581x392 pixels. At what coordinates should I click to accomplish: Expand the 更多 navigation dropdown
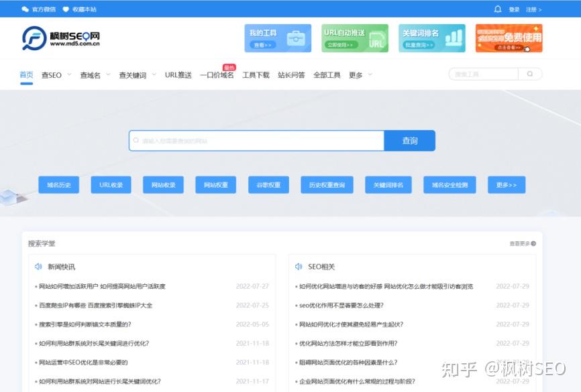coord(360,75)
